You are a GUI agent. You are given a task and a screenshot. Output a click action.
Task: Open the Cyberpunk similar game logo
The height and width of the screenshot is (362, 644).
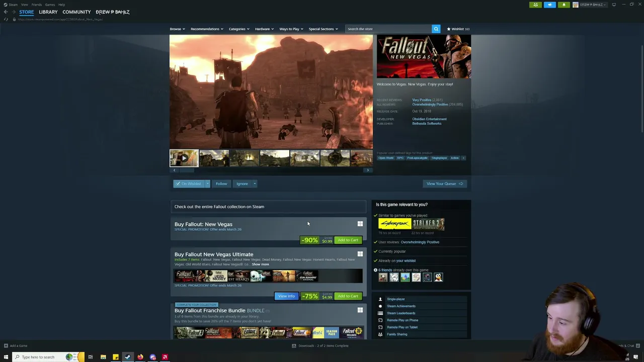pyautogui.click(x=394, y=224)
